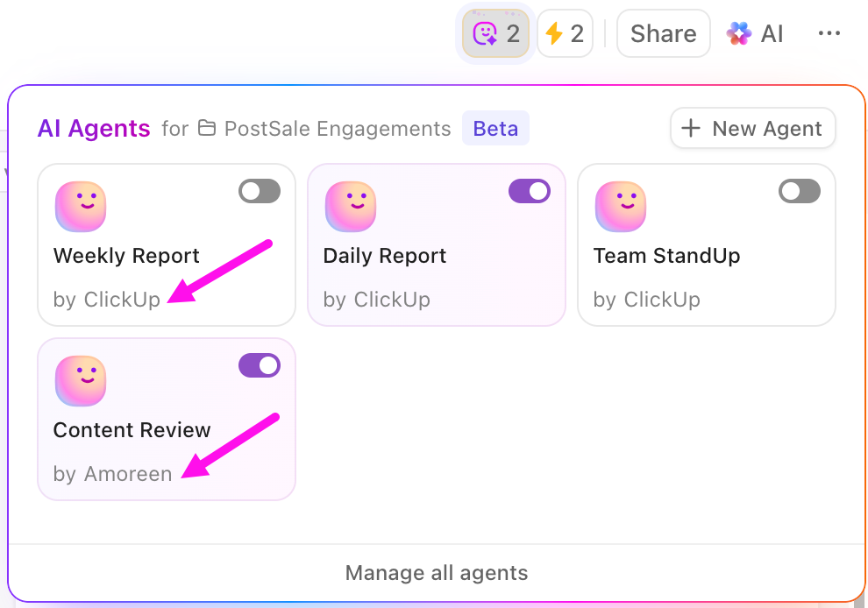Screen dimensions: 868x608
Task: Open the AI menu item
Action: click(756, 33)
